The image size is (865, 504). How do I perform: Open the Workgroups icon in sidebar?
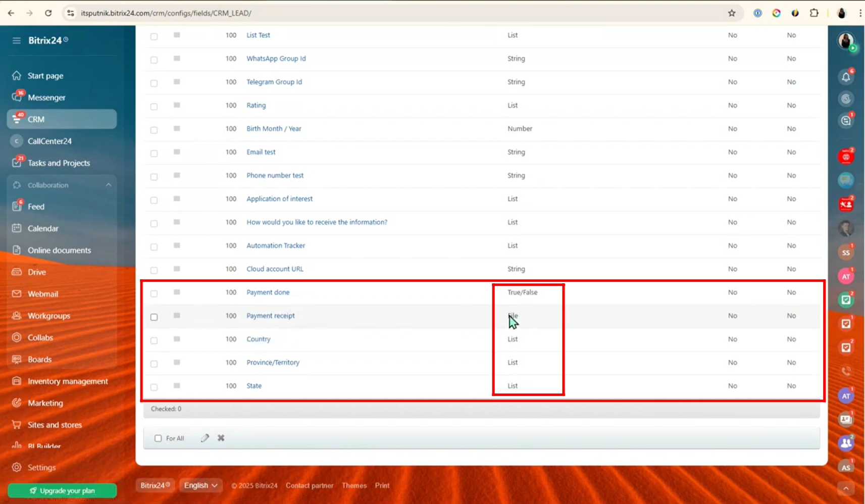coord(17,316)
